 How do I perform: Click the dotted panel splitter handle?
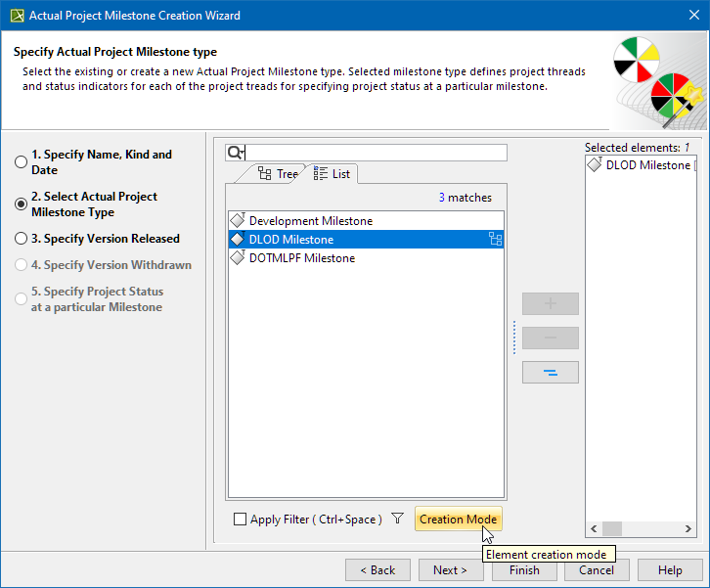514,338
